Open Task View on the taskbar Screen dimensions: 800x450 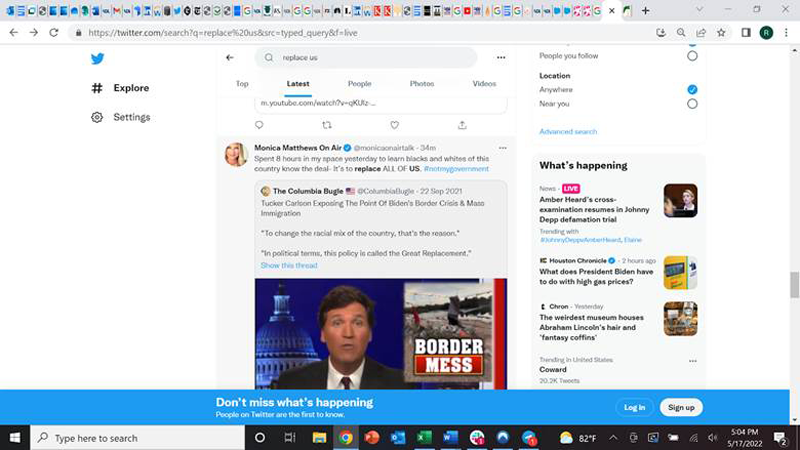(x=290, y=438)
